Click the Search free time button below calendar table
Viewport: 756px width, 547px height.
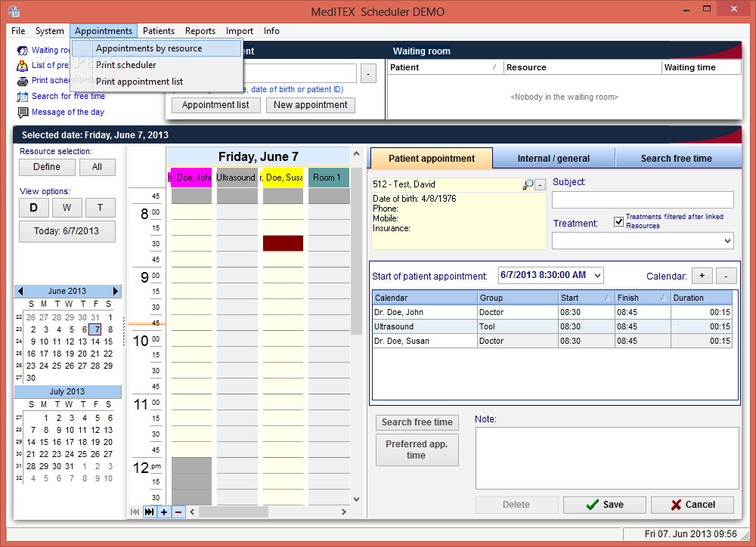(417, 422)
